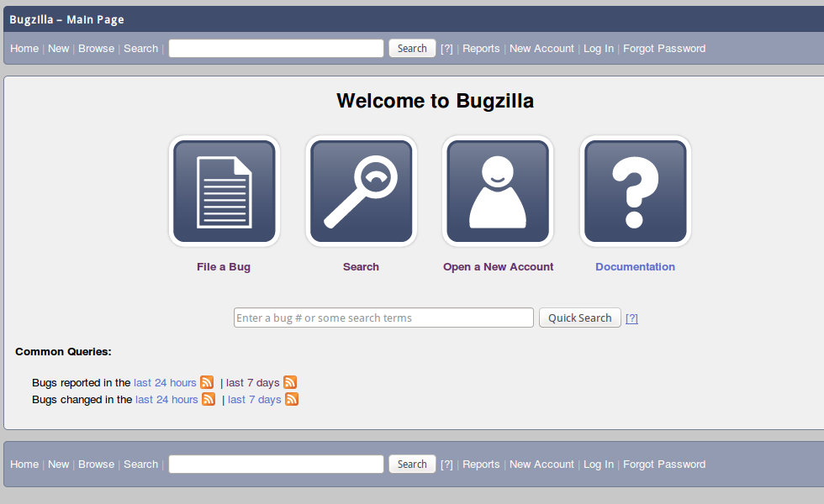Click New Account in the footer navigation
Screen dimensions: 824x504
pos(541,464)
